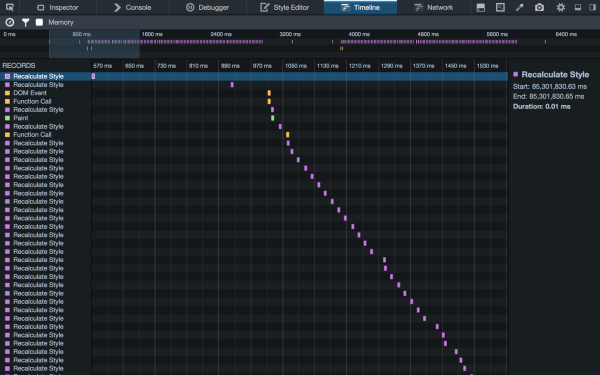Image resolution: width=600 pixels, height=375 pixels.
Task: Click the responsive design mode icon
Action: [x=500, y=7]
